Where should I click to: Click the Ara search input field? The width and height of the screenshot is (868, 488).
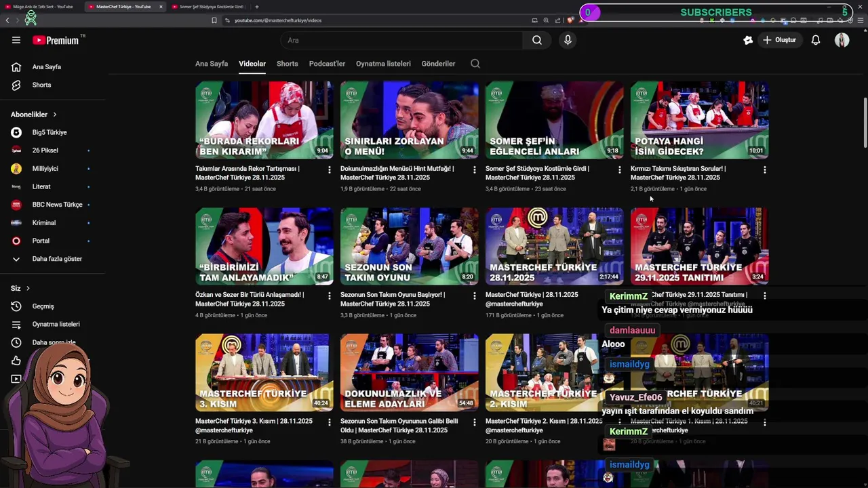coord(401,40)
